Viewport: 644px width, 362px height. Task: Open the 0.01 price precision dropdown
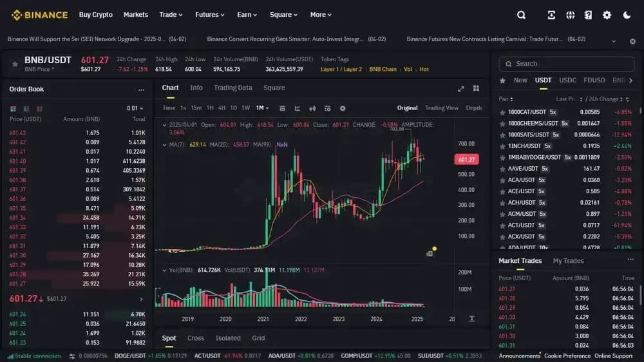[x=135, y=108]
